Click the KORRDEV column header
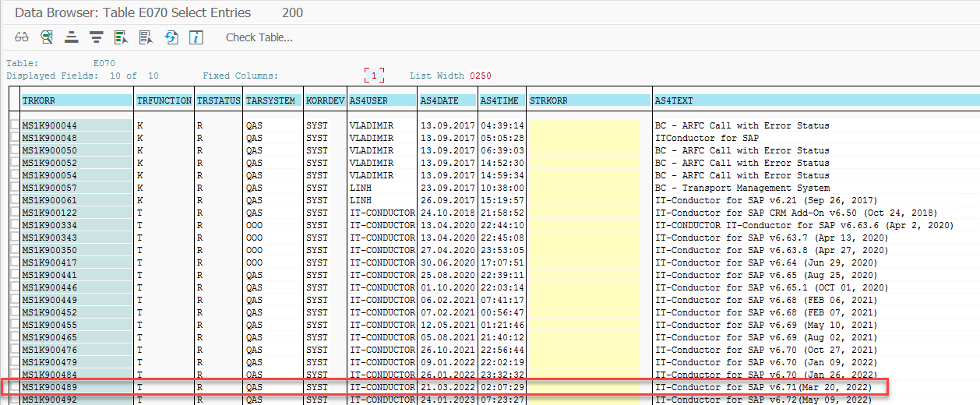980x405 pixels. point(325,100)
